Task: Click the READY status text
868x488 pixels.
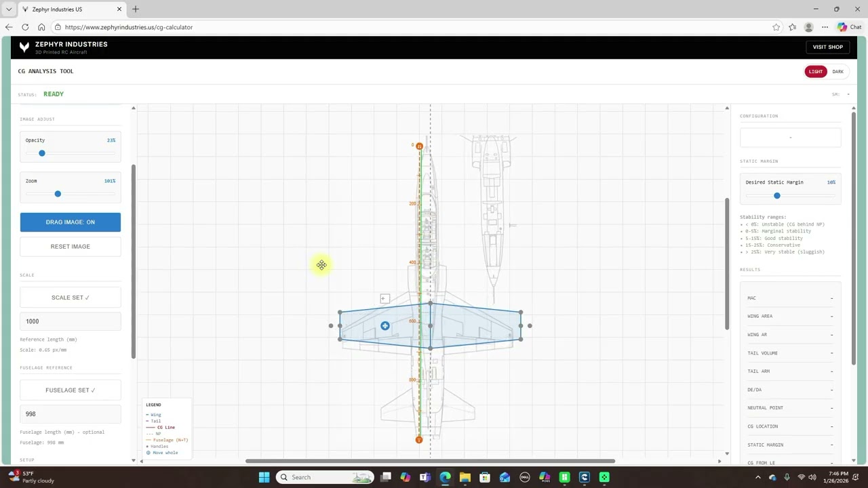Action: tap(54, 94)
